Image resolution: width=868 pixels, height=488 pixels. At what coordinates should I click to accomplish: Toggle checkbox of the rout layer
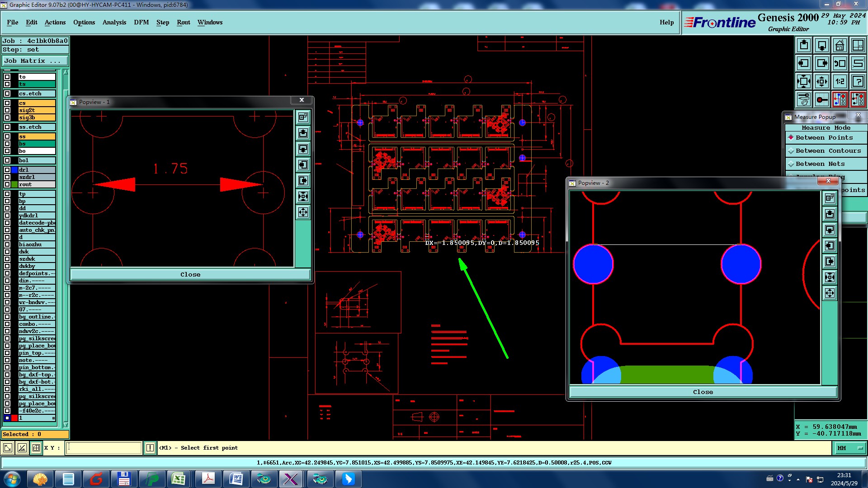7,184
